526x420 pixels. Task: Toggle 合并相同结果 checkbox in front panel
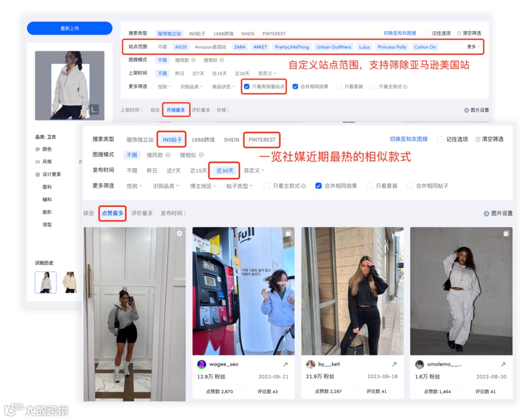(x=319, y=186)
